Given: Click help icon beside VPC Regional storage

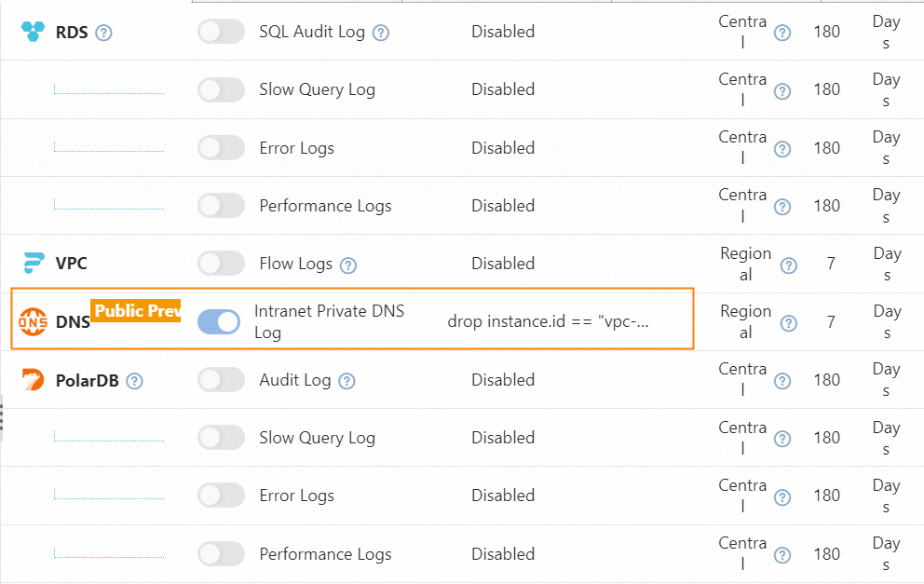Looking at the screenshot, I should [789, 265].
